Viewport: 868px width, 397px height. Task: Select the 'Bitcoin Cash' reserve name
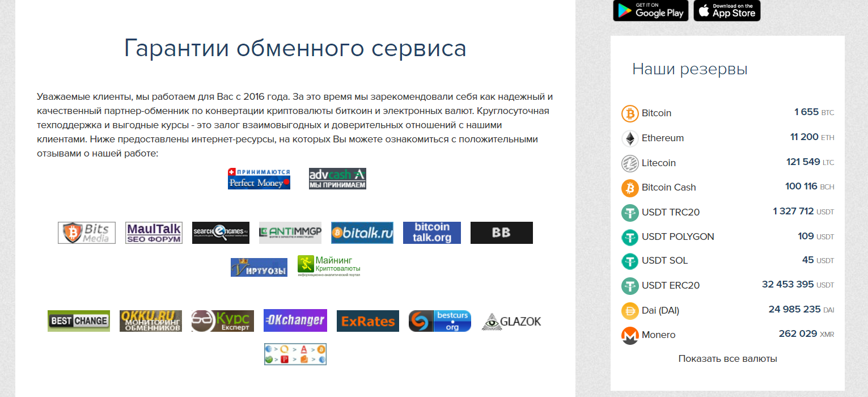point(669,188)
